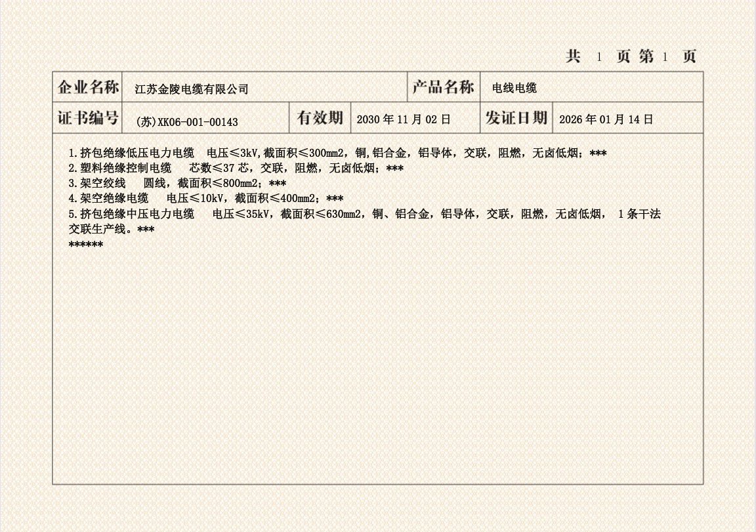Screen dimensions: 756x532
Task: Select certificate number (苏)XK06-001-00143
Action: (186, 121)
